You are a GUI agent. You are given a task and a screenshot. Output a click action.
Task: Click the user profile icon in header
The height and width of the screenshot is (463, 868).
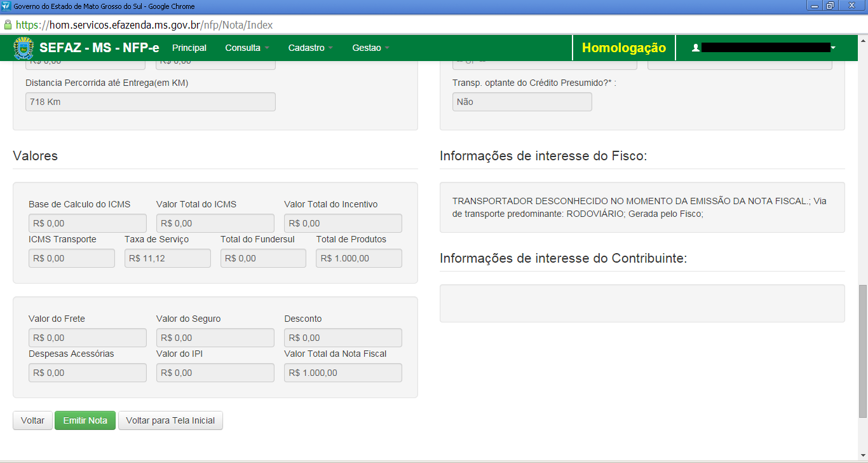pos(696,48)
